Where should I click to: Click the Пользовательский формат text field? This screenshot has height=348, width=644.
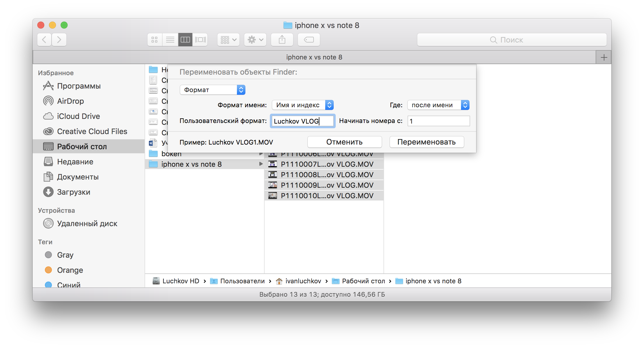point(303,121)
